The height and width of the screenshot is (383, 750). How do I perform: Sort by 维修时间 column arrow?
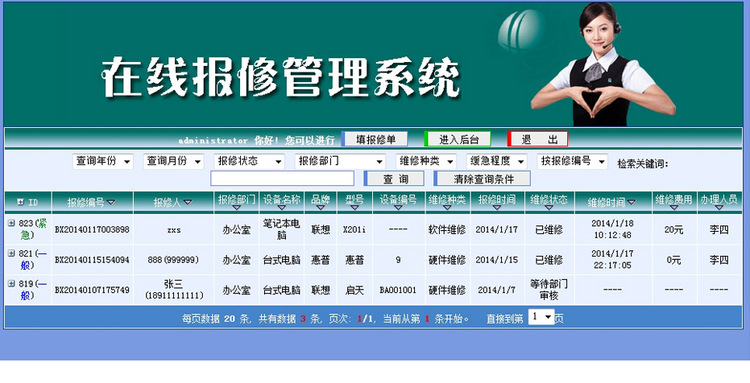pos(631,203)
